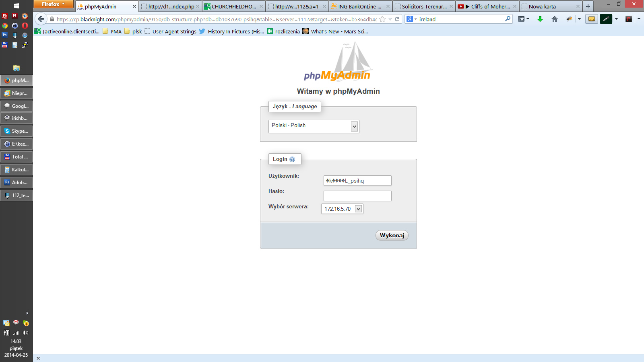644x362 pixels.
Task: Open the Login help question mark icon
Action: coord(292,159)
